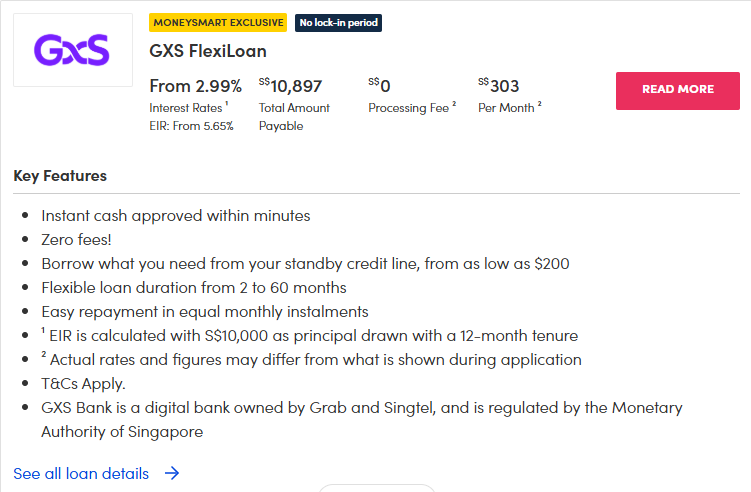Image resolution: width=751 pixels, height=492 pixels.
Task: Click the EIR From 5.65% text
Action: [191, 126]
